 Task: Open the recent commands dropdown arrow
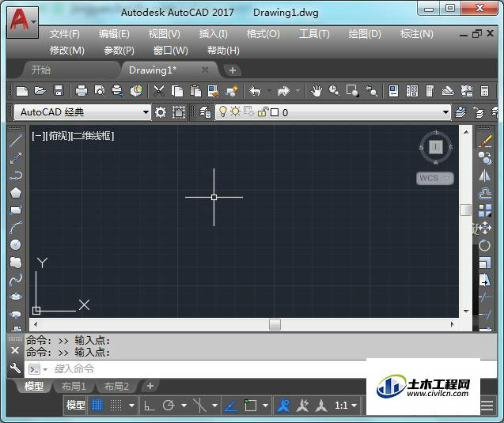coord(45,369)
